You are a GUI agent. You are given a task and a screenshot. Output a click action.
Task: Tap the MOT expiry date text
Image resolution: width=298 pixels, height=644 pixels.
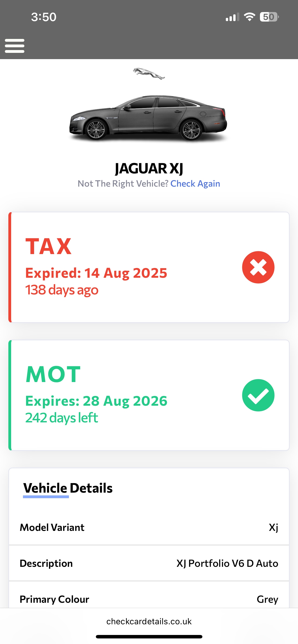(x=96, y=401)
